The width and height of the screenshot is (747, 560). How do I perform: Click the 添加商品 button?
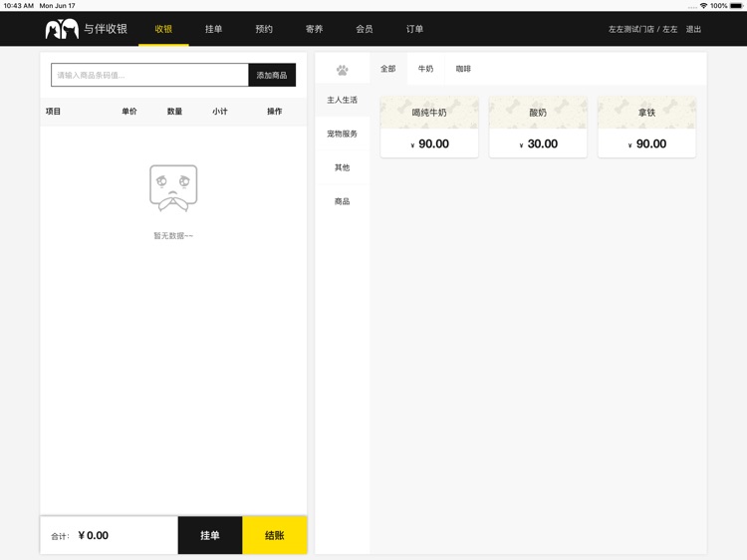272,75
